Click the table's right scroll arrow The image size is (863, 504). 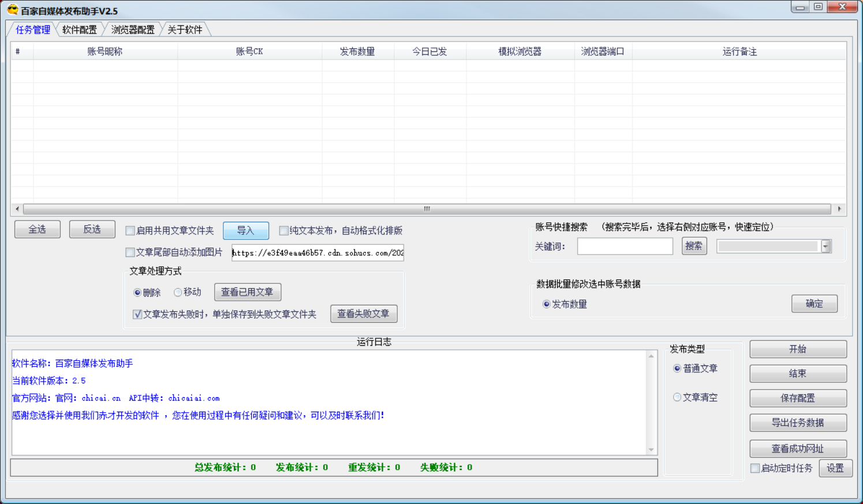click(x=839, y=209)
